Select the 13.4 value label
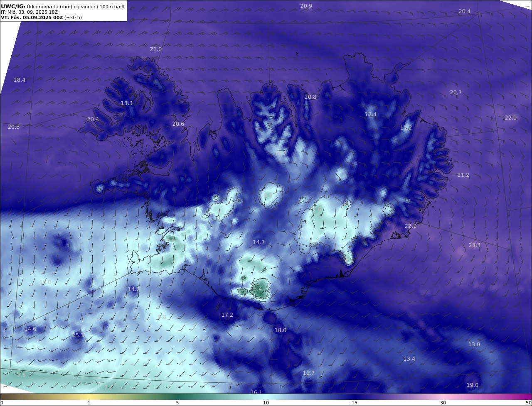 coord(409,359)
